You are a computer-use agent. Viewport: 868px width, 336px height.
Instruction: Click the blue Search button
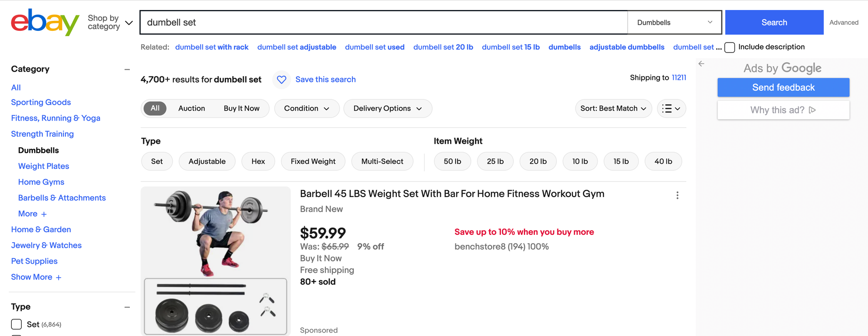[x=774, y=22]
